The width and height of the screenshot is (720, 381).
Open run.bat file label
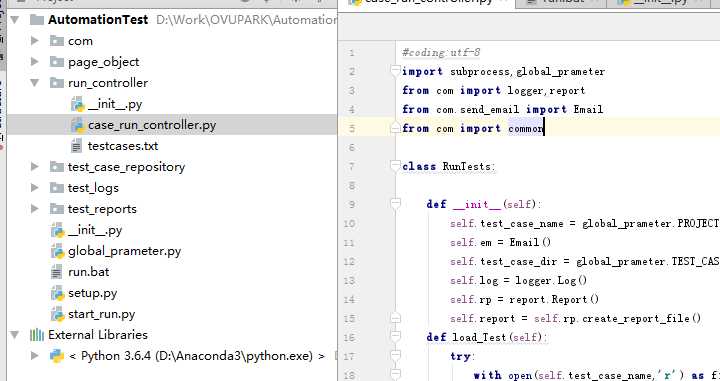89,272
